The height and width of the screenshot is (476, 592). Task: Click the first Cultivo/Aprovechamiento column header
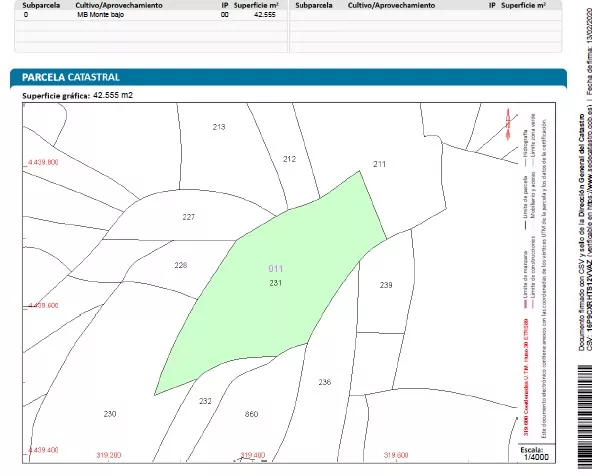pyautogui.click(x=119, y=5)
